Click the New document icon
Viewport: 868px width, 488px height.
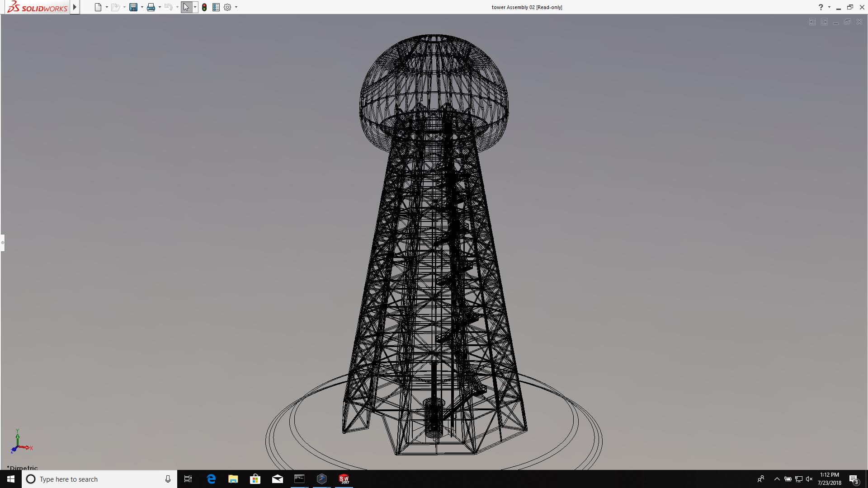pyautogui.click(x=98, y=7)
